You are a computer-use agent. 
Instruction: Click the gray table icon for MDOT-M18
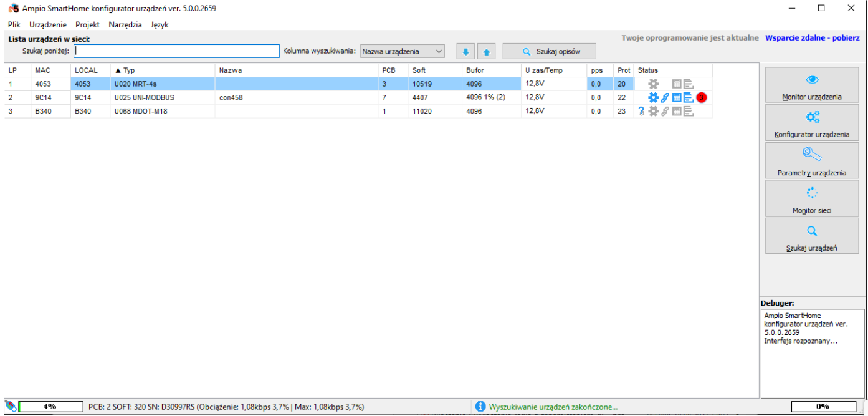point(677,111)
